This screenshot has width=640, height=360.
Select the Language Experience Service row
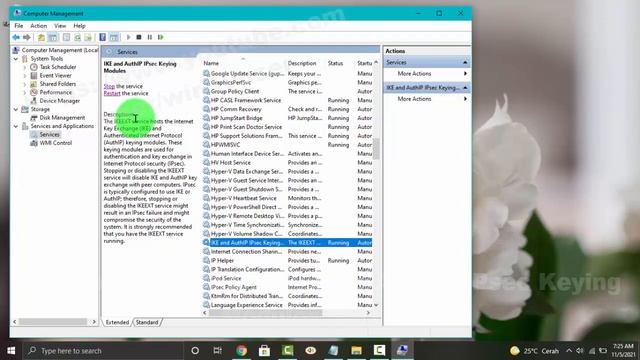pos(287,305)
